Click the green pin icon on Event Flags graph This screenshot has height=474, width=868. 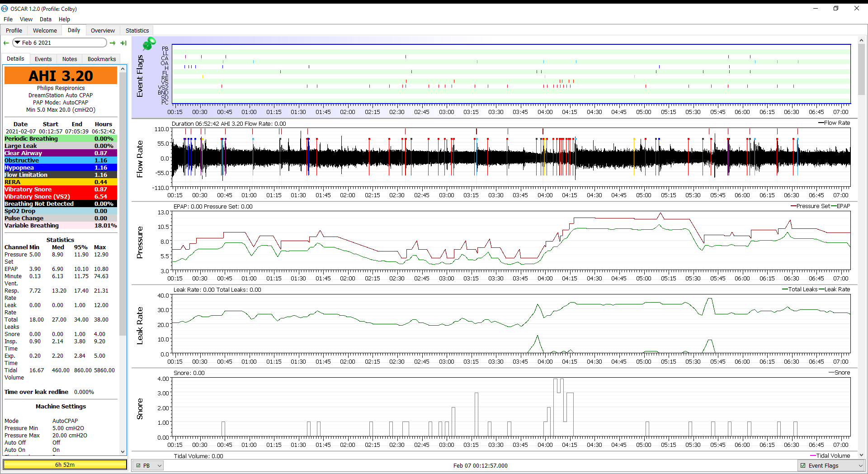(x=149, y=43)
